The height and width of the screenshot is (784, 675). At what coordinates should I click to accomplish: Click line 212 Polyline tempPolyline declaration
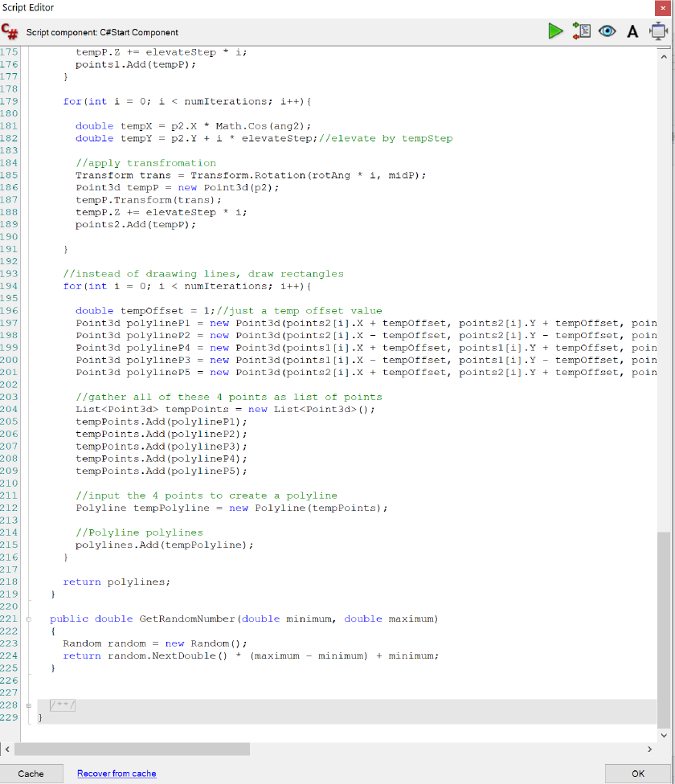231,508
